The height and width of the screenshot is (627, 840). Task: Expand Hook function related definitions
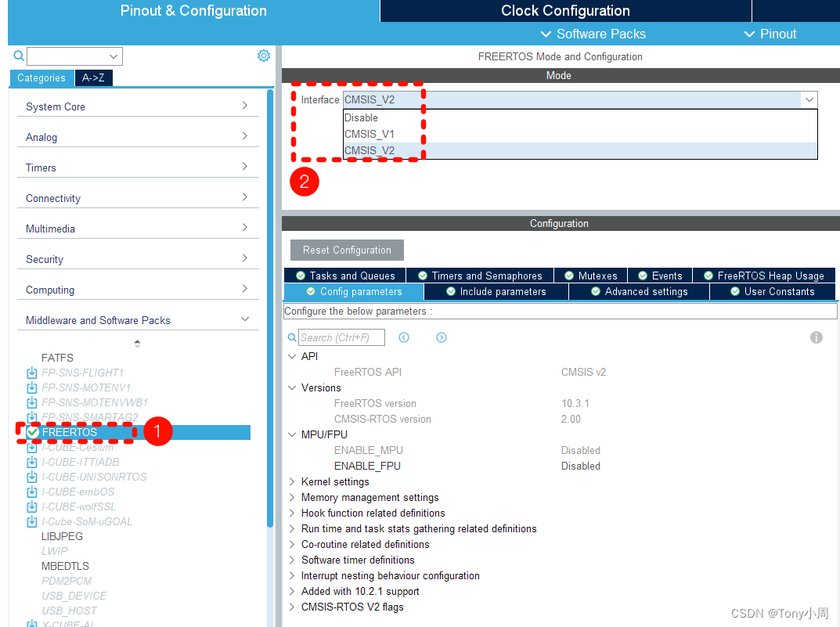coord(292,513)
